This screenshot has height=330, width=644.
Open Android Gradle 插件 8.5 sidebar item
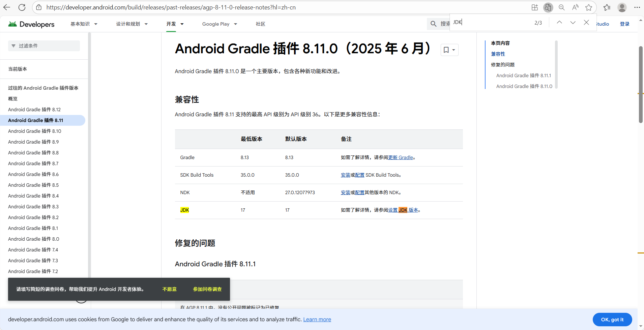33,185
